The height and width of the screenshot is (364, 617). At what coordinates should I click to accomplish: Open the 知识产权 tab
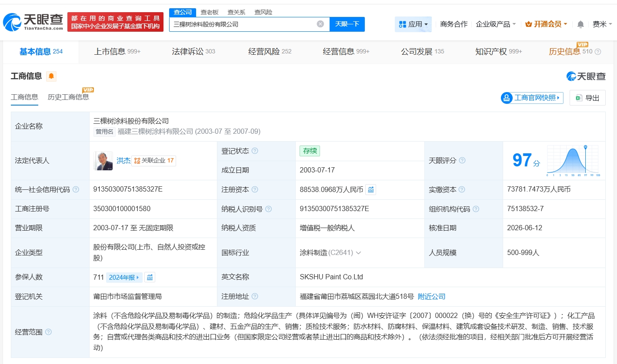point(499,52)
